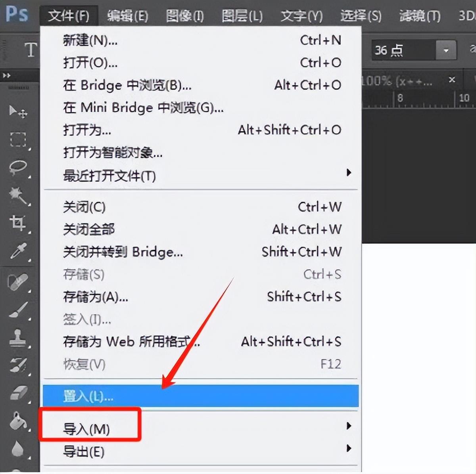Screen dimensions: 476x474
Task: Select the Eraser tool
Action: point(18,393)
